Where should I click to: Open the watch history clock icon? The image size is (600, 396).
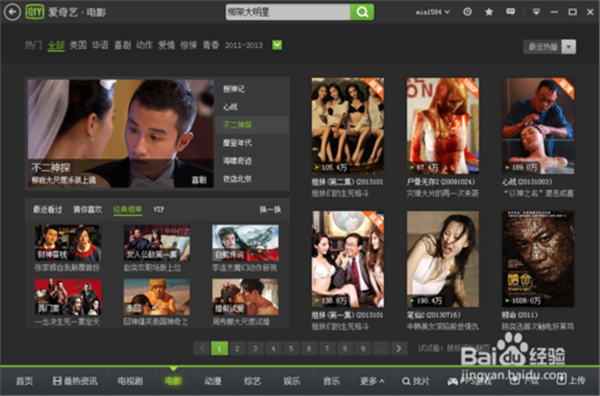467,12
